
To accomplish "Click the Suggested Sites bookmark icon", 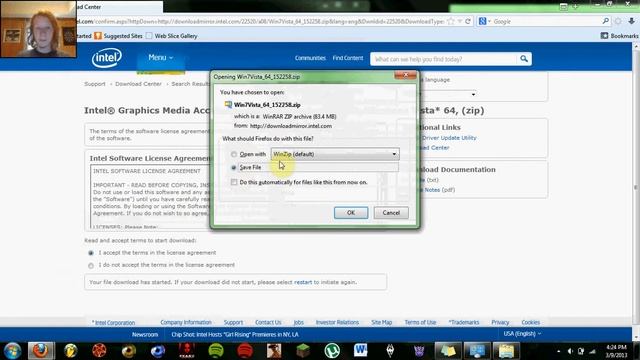I will (98, 36).
